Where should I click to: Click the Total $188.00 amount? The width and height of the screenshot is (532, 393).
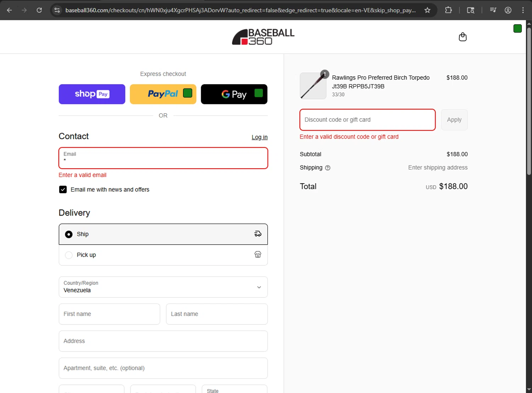point(453,186)
